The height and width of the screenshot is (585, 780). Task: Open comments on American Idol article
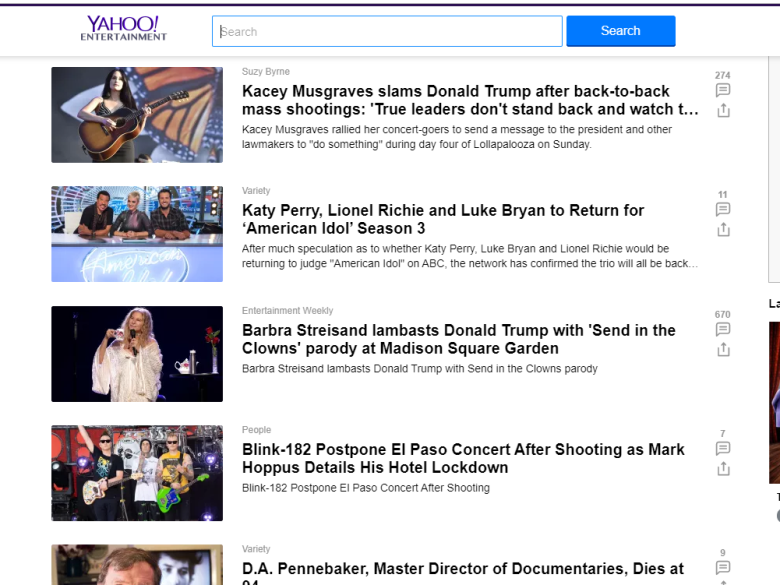point(723,209)
